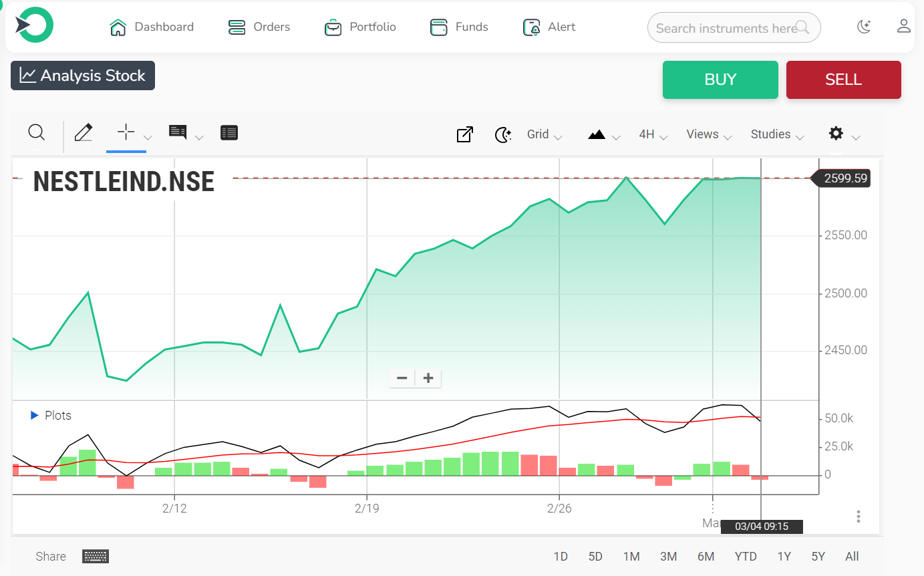
Task: Select the 1M range
Action: (x=631, y=557)
